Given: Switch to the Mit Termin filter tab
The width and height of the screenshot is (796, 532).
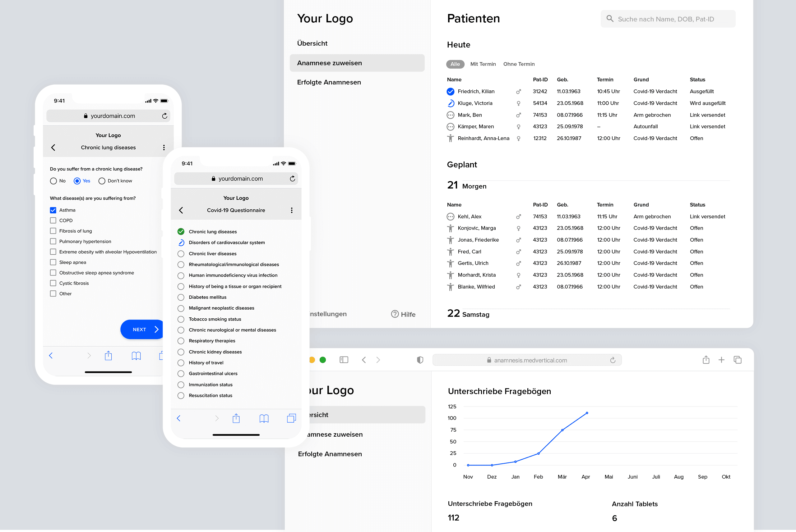Looking at the screenshot, I should pos(483,64).
